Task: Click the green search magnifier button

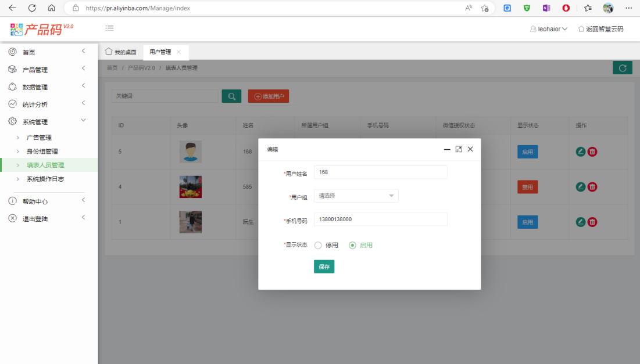Action: (x=231, y=96)
